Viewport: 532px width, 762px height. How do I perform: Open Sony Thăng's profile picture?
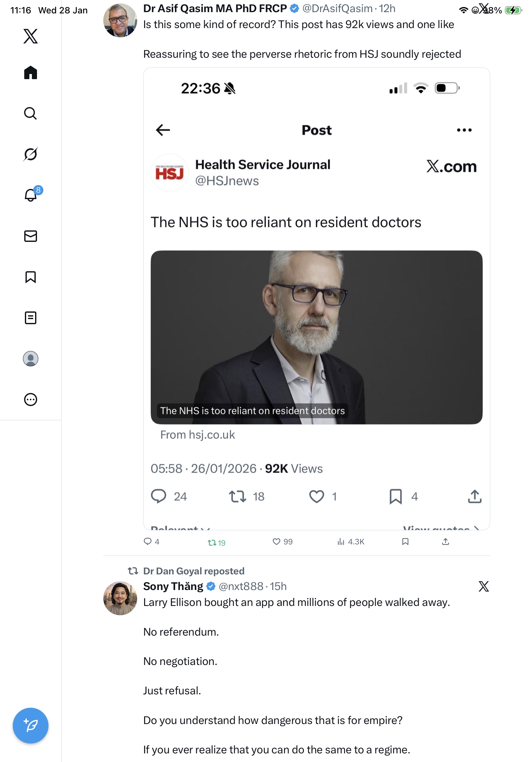[x=120, y=598]
